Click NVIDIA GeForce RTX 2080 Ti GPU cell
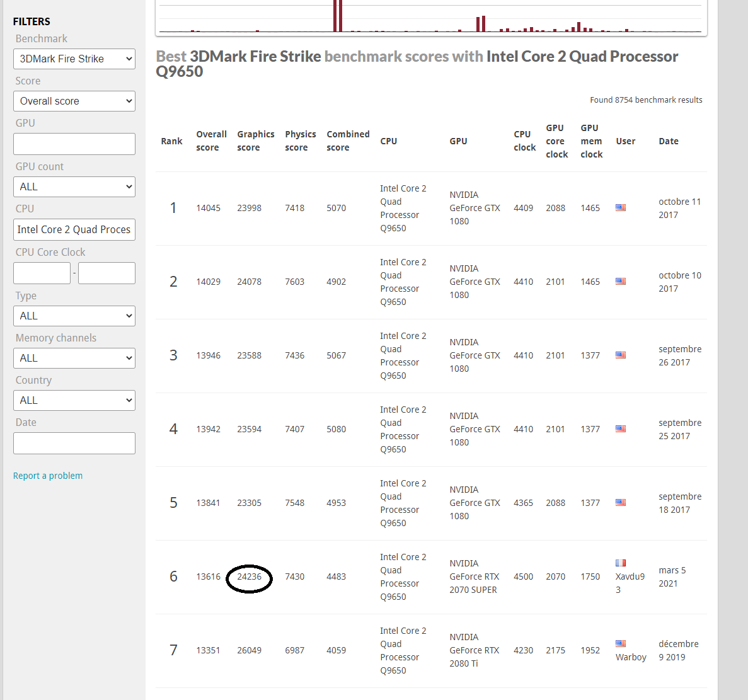Image resolution: width=748 pixels, height=700 pixels. click(474, 650)
